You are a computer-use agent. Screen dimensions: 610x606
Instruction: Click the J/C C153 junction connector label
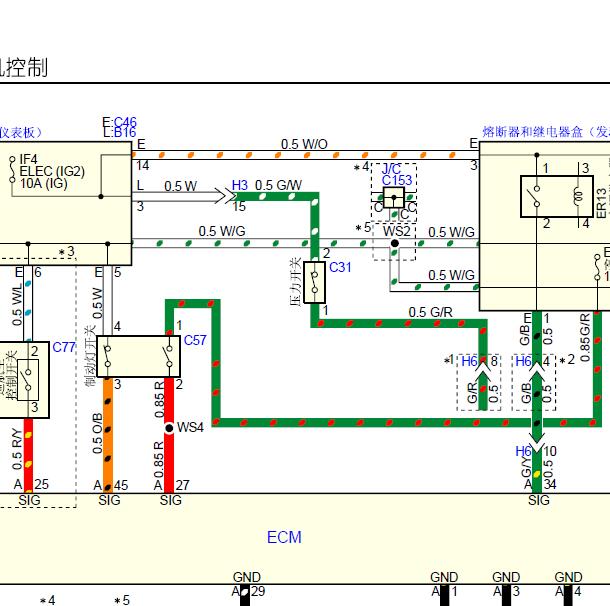(x=396, y=175)
